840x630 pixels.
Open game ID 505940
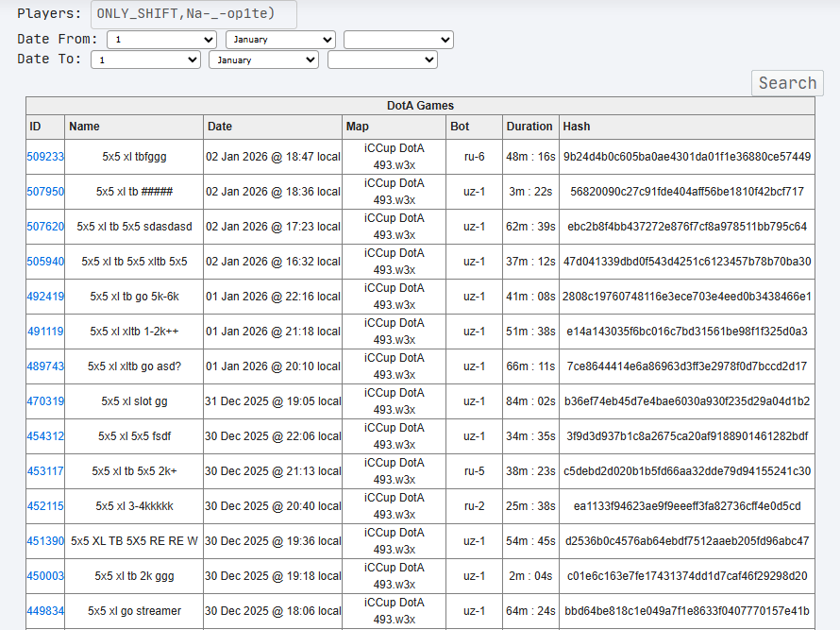click(45, 262)
